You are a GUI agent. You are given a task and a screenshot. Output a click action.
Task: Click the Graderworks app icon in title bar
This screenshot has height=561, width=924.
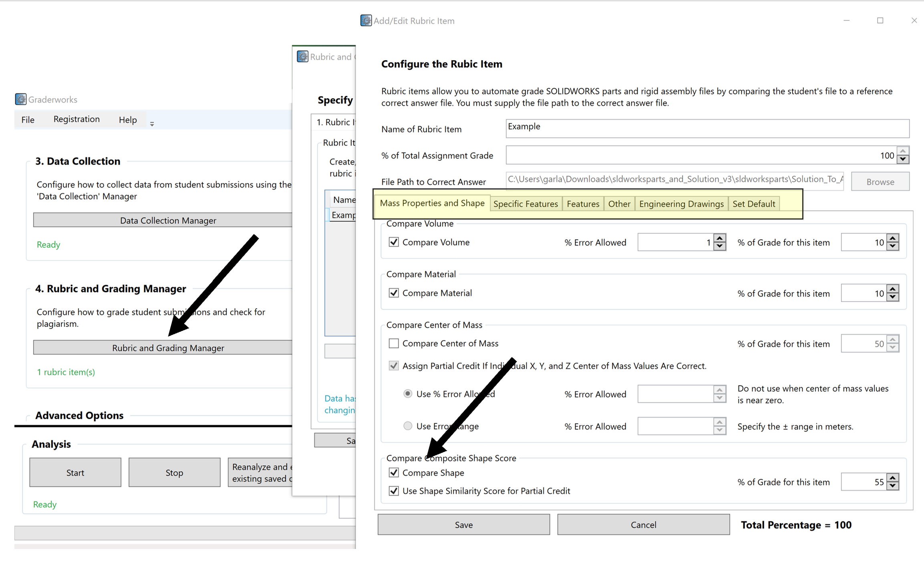21,99
